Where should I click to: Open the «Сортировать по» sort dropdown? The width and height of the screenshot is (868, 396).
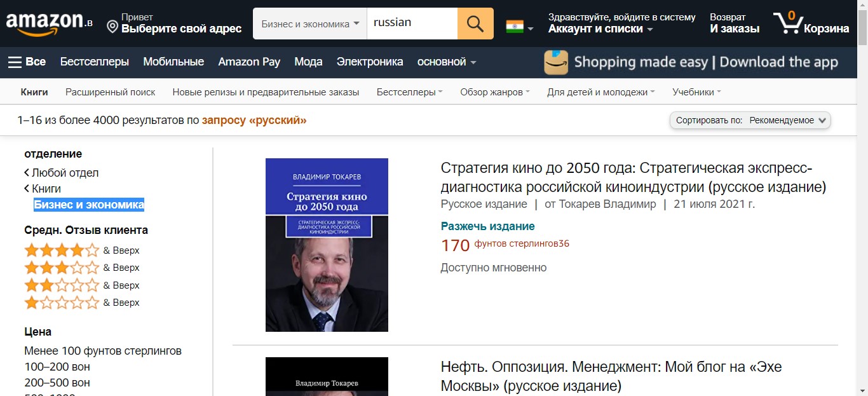point(750,120)
